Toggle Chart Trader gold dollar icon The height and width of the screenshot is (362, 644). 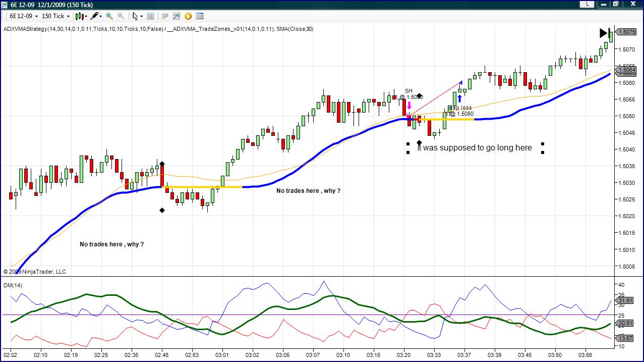188,16
